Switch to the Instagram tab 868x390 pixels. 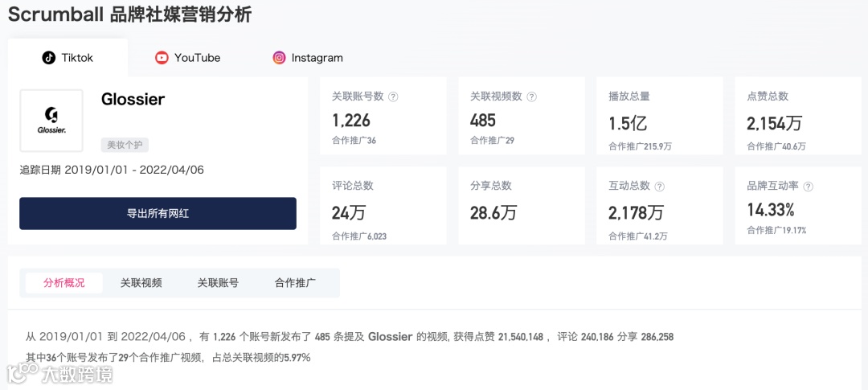tap(308, 58)
